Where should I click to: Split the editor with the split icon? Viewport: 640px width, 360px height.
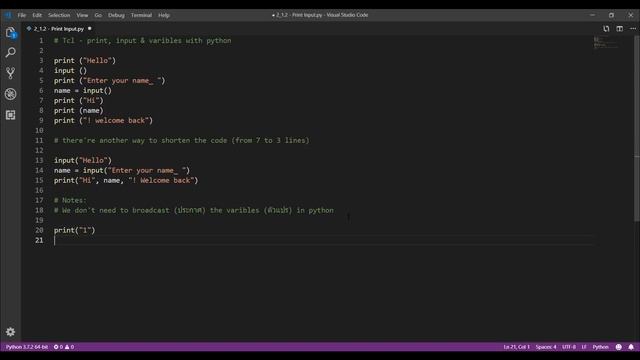620,29
